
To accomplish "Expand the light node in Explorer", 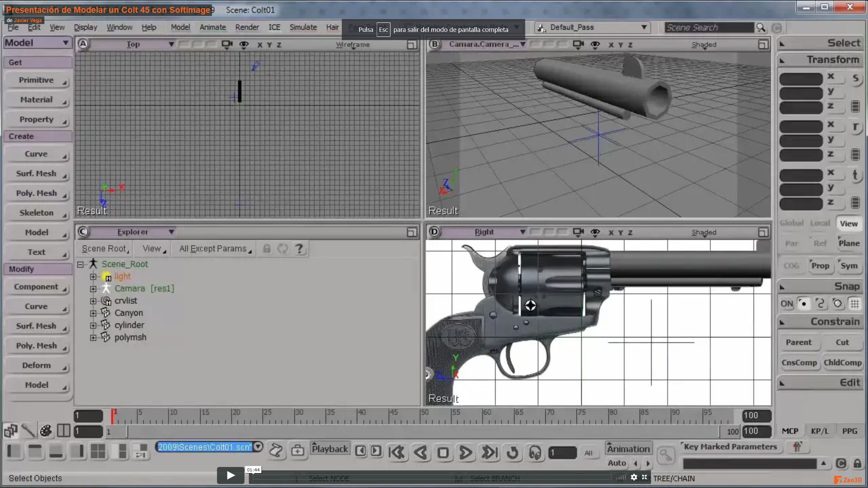I will tap(93, 277).
